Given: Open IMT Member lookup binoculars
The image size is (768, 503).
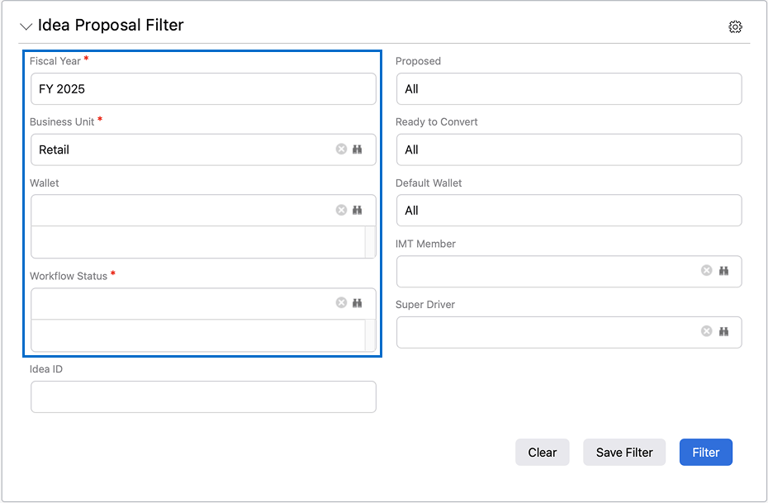Looking at the screenshot, I should tap(723, 271).
